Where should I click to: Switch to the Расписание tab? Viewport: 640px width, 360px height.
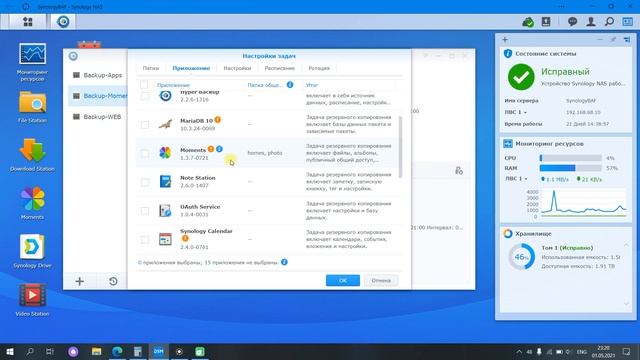click(280, 68)
